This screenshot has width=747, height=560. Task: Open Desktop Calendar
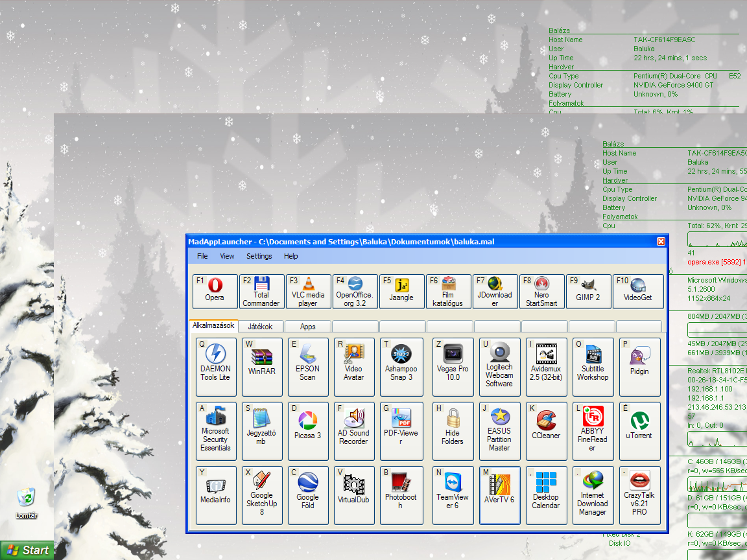[547, 495]
